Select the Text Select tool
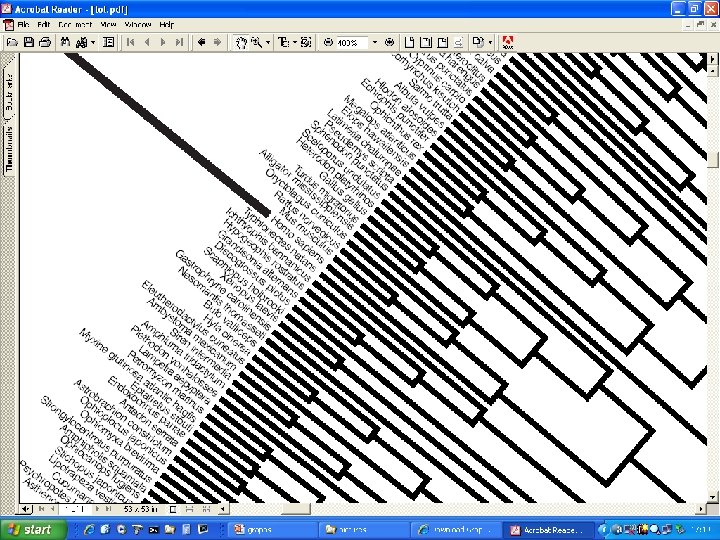 click(x=283, y=43)
